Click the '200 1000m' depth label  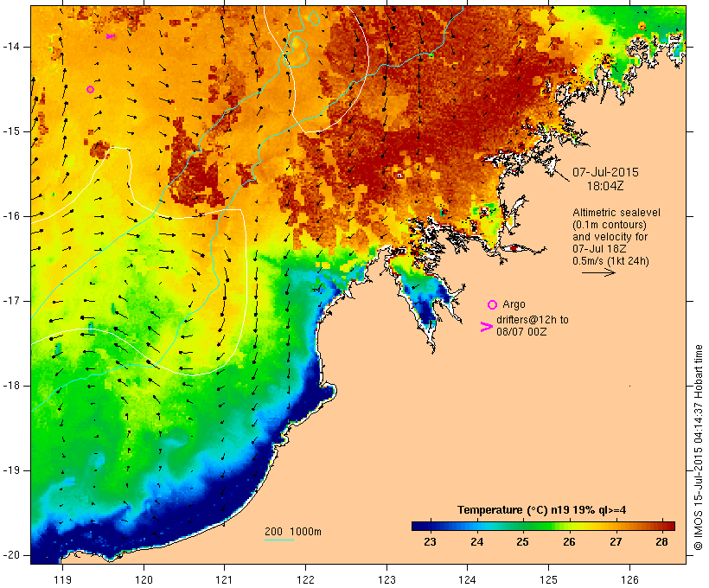point(293,532)
